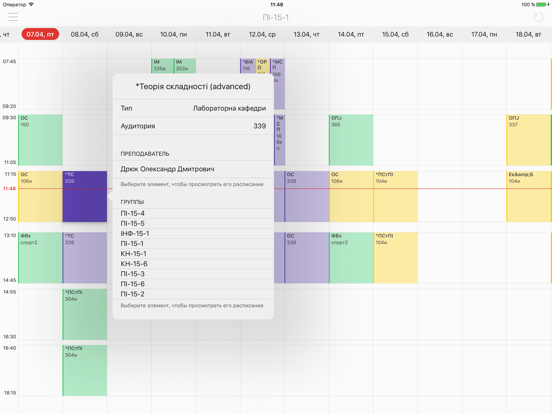Click the Тип Лабораторна кафедри row
Viewport: 552px width, 414px height.
(193, 108)
